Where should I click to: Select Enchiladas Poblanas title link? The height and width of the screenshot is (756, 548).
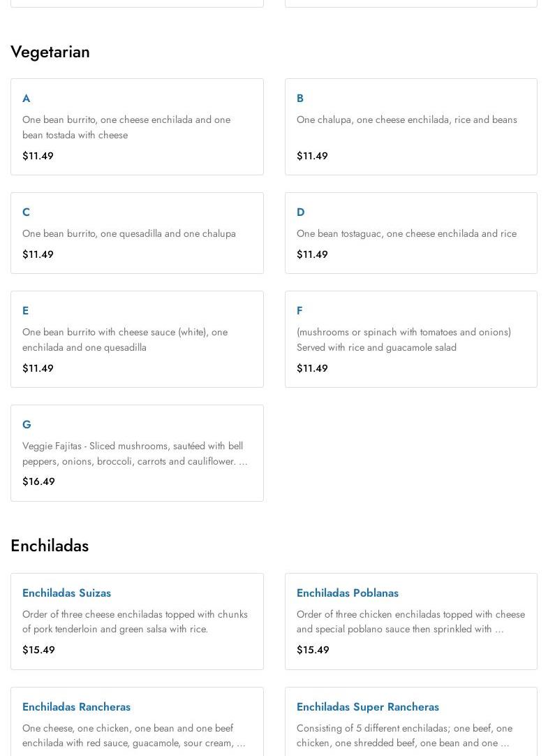point(347,593)
